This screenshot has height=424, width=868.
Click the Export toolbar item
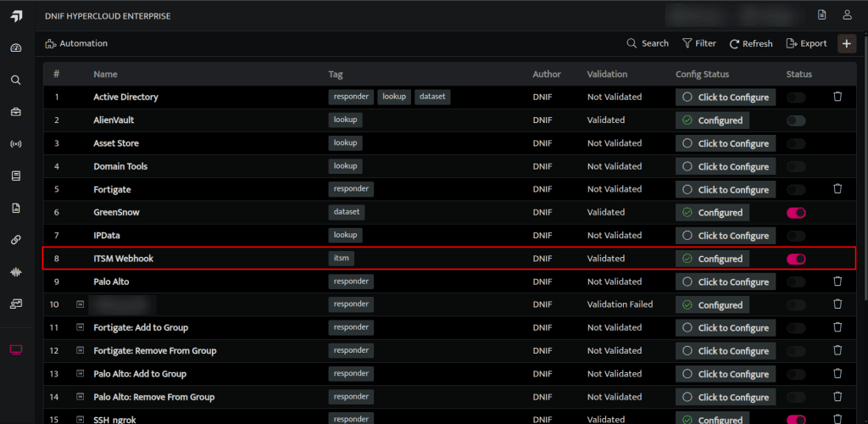click(807, 43)
